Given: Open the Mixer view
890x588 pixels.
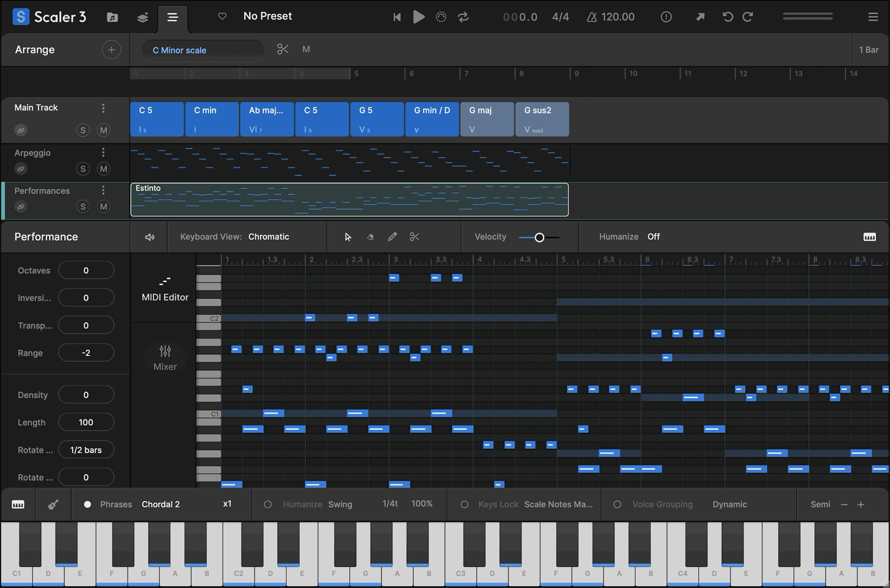Looking at the screenshot, I should [x=165, y=358].
